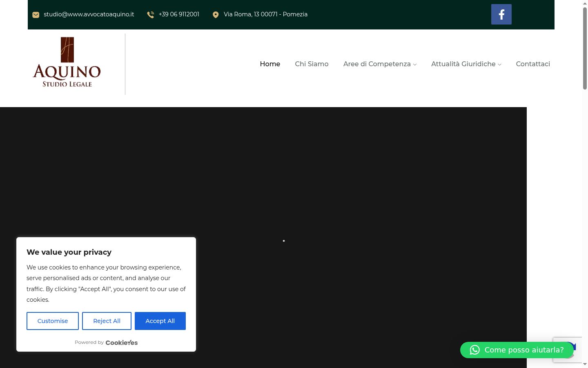The height and width of the screenshot is (368, 588).
Task: Click the phone handset icon
Action: pyautogui.click(x=151, y=15)
